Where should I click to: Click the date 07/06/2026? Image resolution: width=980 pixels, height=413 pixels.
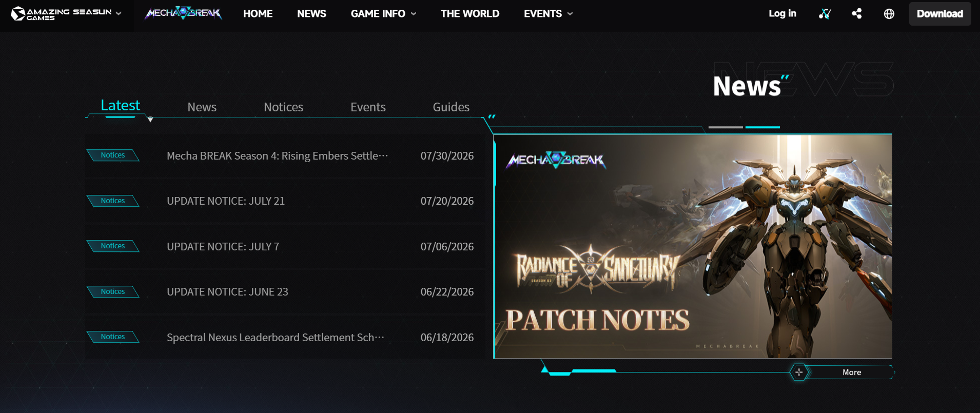click(x=447, y=247)
